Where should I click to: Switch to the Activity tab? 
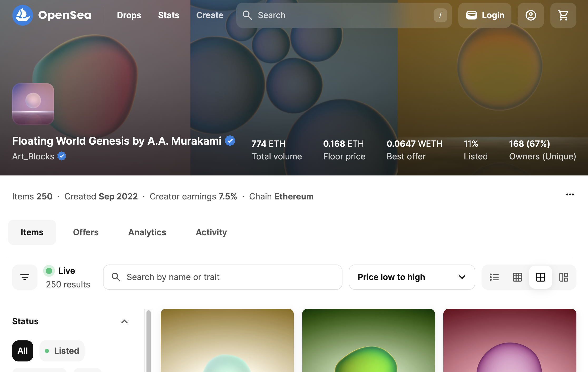(x=211, y=232)
